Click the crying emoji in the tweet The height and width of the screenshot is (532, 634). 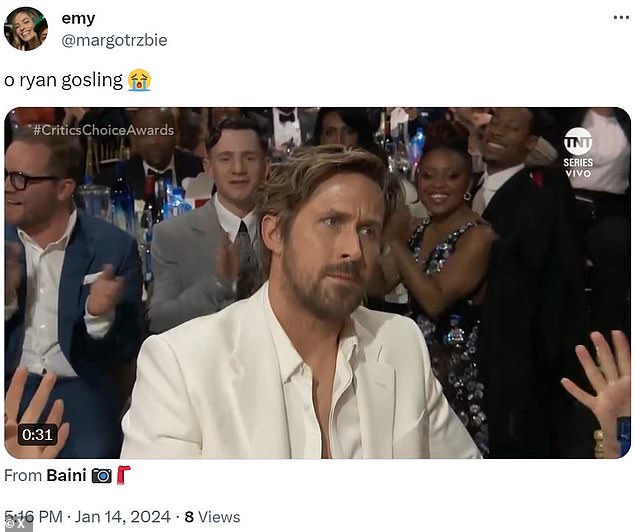click(139, 80)
